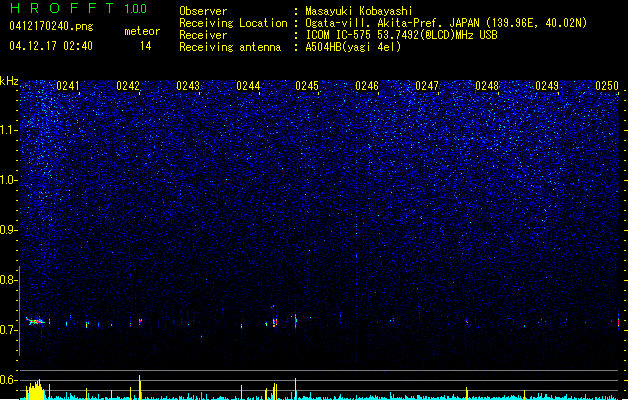629x400 pixels.
Task: Click the 0244 time marker
Action: (248, 86)
